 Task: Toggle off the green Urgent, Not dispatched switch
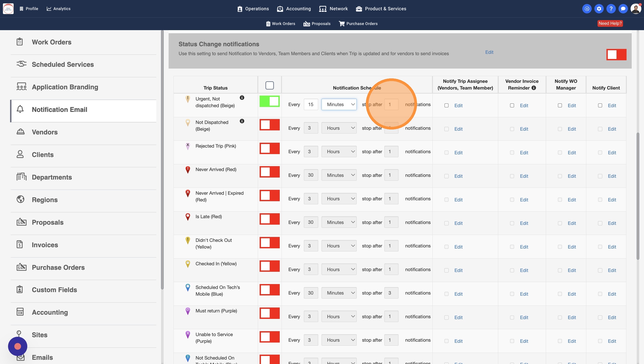(269, 101)
